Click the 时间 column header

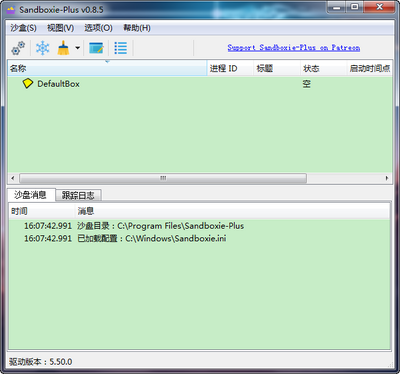[x=42, y=211]
